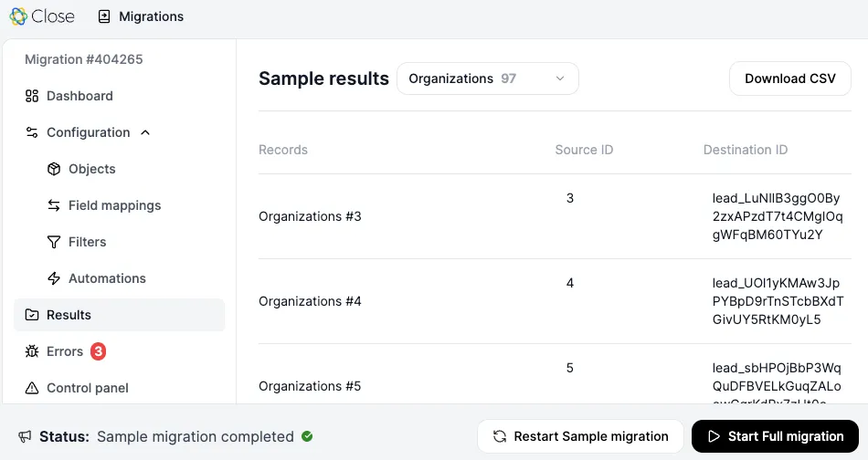The image size is (868, 460).
Task: Open the Migrations header link
Action: click(151, 16)
